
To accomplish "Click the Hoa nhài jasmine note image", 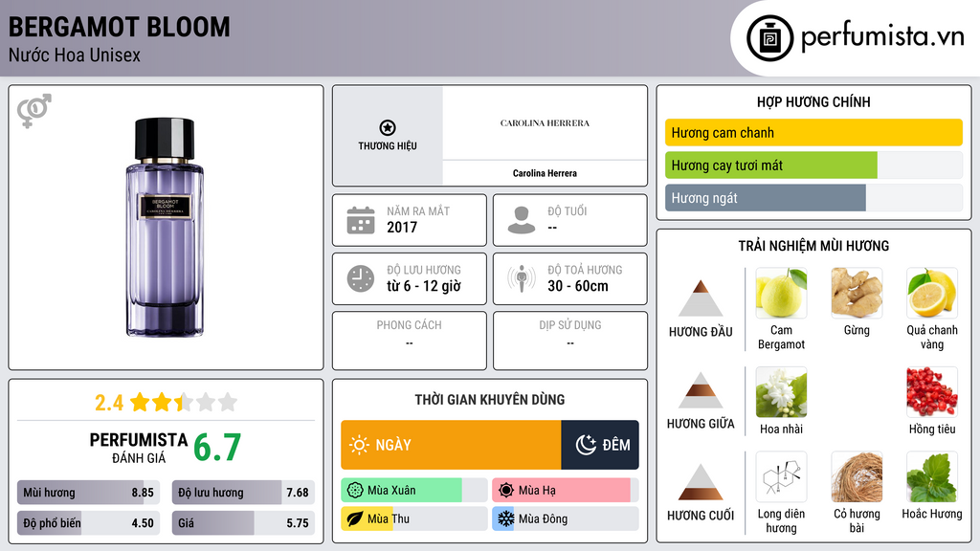I will [x=781, y=391].
